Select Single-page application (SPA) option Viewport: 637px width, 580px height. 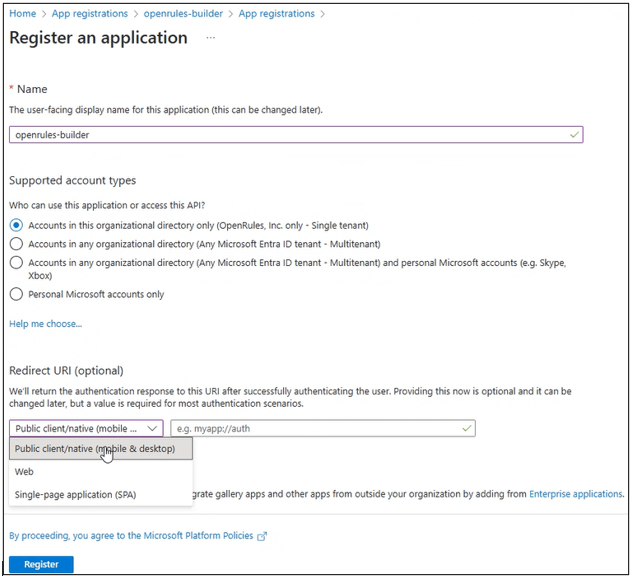click(75, 494)
